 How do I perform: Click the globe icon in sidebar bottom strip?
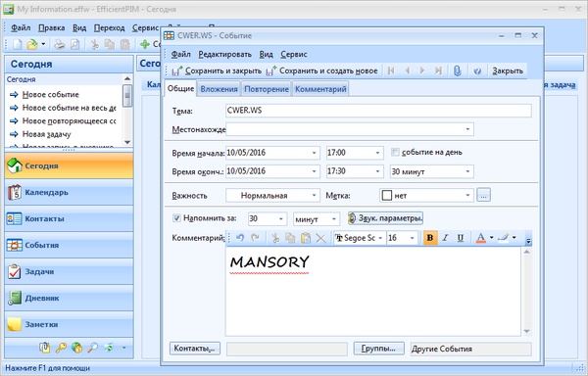[x=76, y=348]
